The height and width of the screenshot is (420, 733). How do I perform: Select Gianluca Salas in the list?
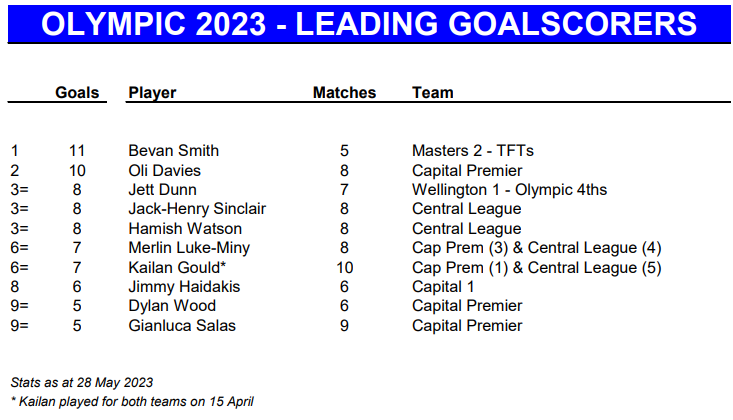point(176,325)
